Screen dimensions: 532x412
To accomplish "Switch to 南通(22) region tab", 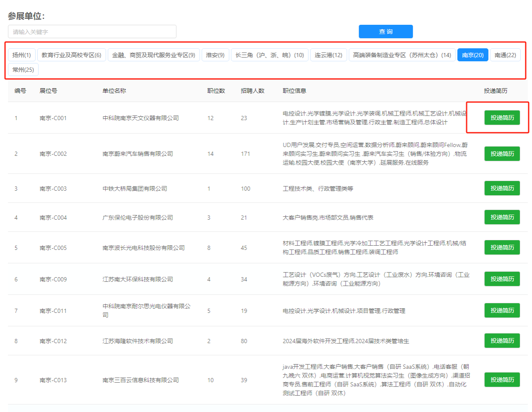I will (505, 55).
